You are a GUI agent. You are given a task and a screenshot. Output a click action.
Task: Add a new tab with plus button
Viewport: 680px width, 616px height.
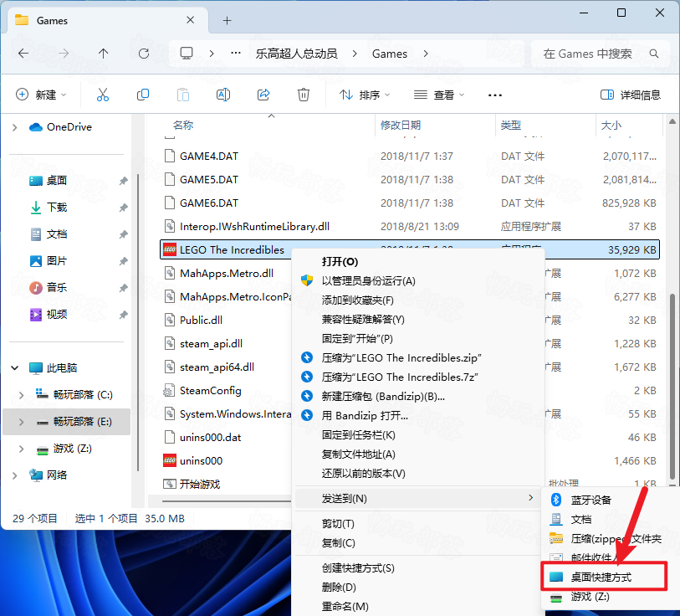[228, 20]
